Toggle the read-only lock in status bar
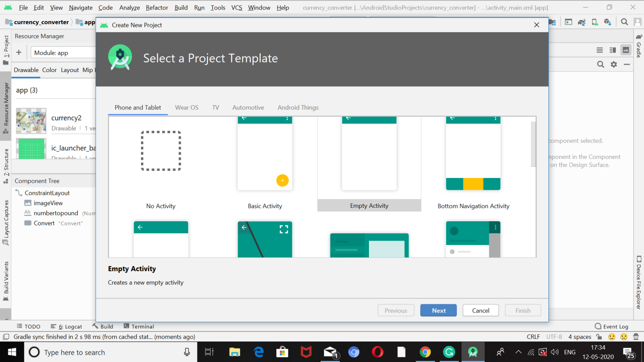Image resolution: width=644 pixels, height=362 pixels. click(599, 336)
